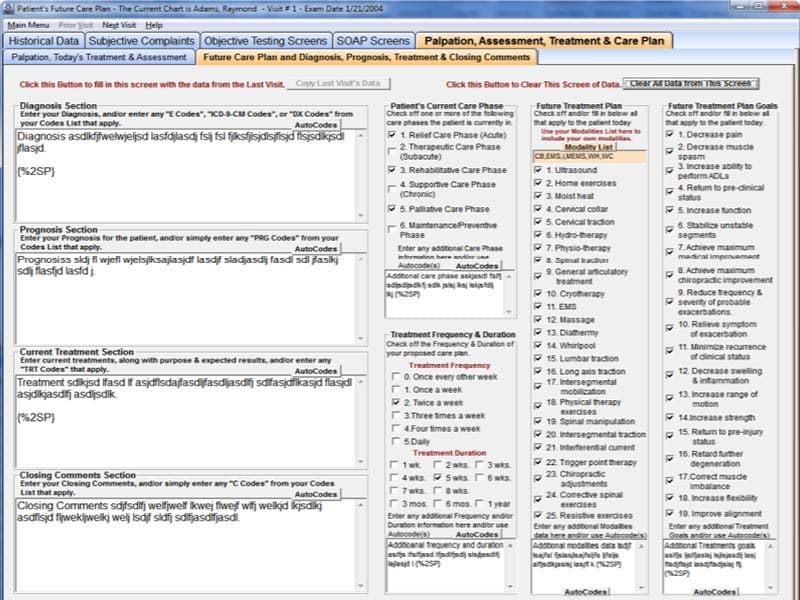Uncheck Massage modality
The height and width of the screenshot is (600, 800).
(x=538, y=319)
